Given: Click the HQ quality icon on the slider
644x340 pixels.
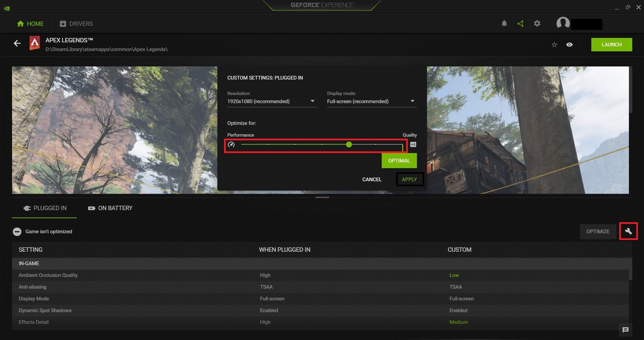Looking at the screenshot, I should [413, 144].
